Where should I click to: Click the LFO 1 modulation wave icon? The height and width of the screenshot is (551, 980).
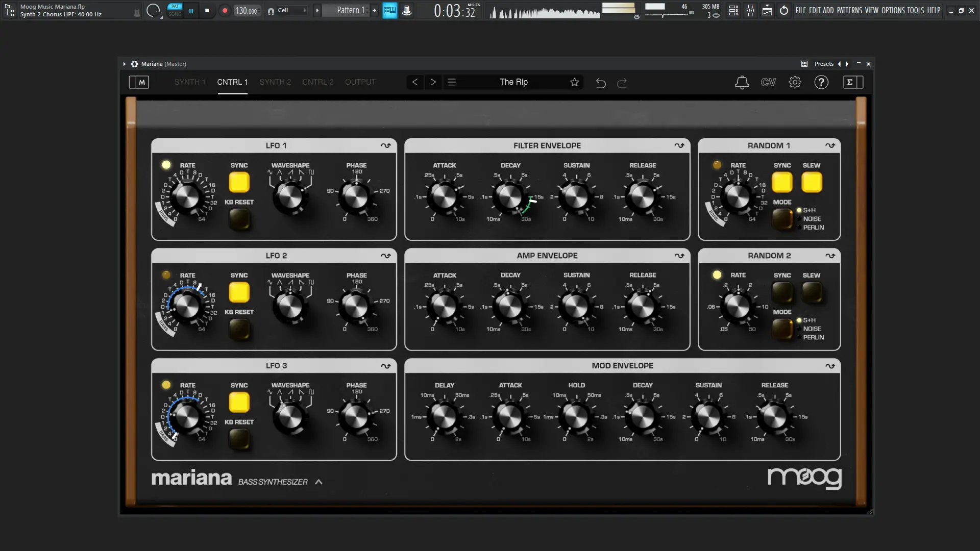386,145
